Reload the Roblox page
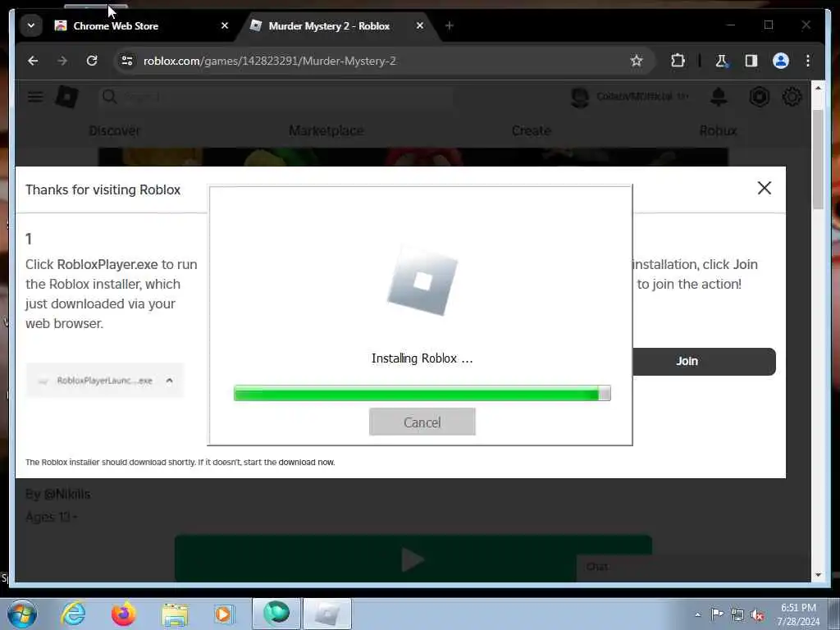Screen dimensions: 840x630 pyautogui.click(x=92, y=61)
